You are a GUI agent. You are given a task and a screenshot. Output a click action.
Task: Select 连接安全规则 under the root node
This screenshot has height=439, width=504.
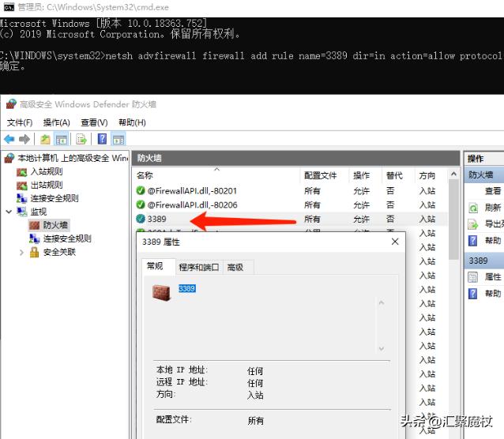[55, 199]
